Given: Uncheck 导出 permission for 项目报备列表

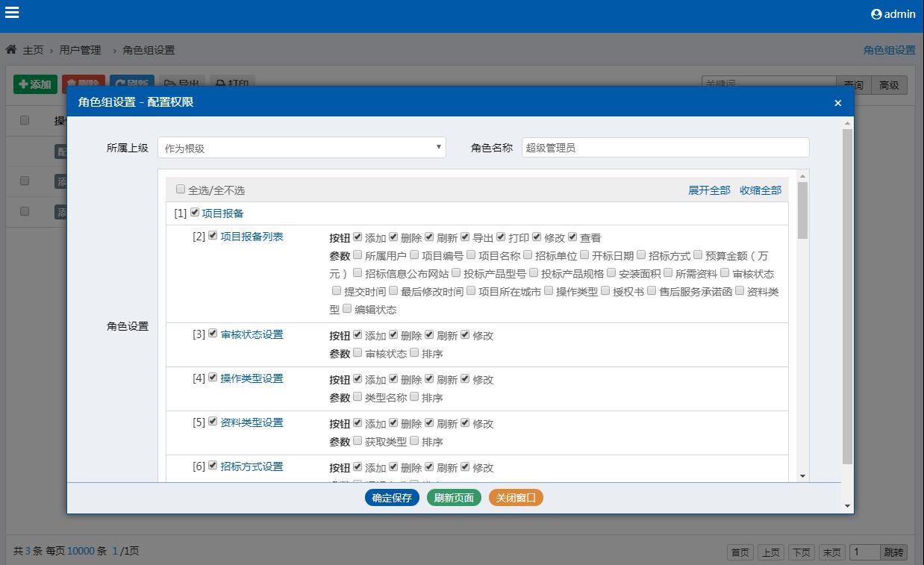Looking at the screenshot, I should pyautogui.click(x=465, y=237).
